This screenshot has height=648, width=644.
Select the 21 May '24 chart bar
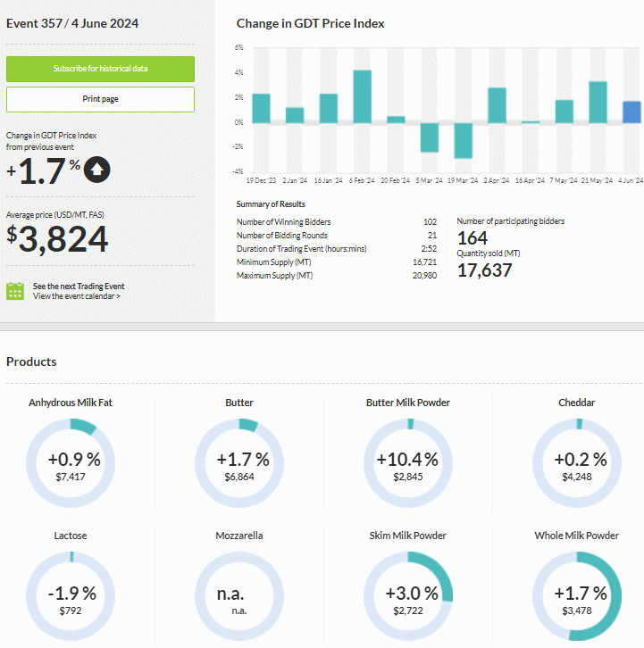[598, 103]
